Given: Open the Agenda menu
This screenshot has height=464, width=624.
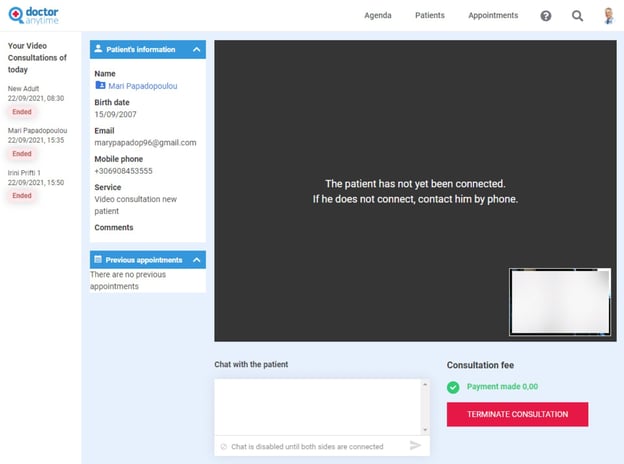Looking at the screenshot, I should coord(378,16).
